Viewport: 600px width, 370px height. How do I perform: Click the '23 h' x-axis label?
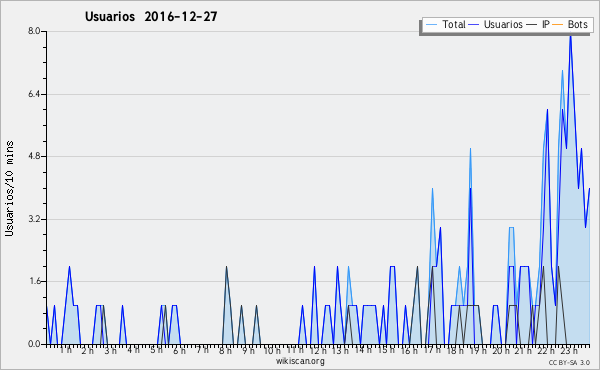[x=569, y=351]
